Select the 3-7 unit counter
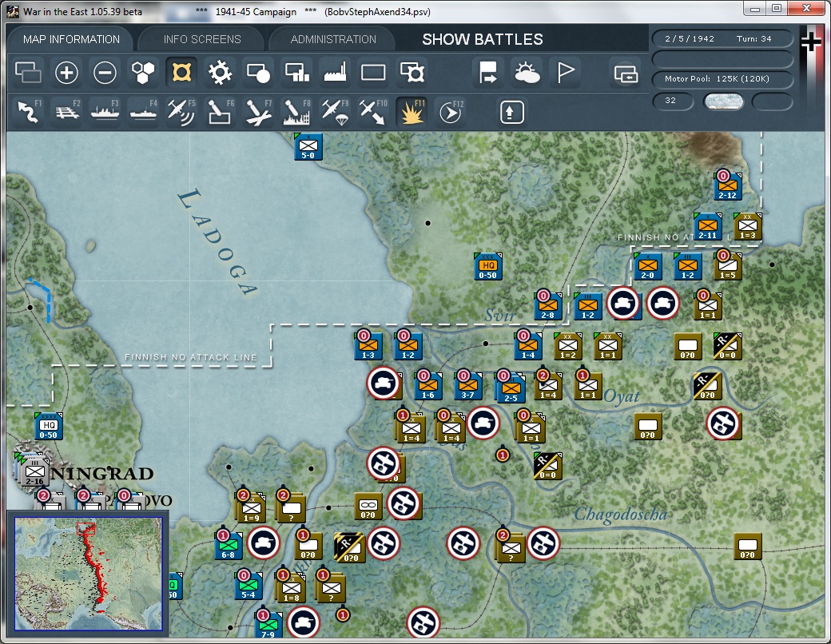 click(467, 385)
